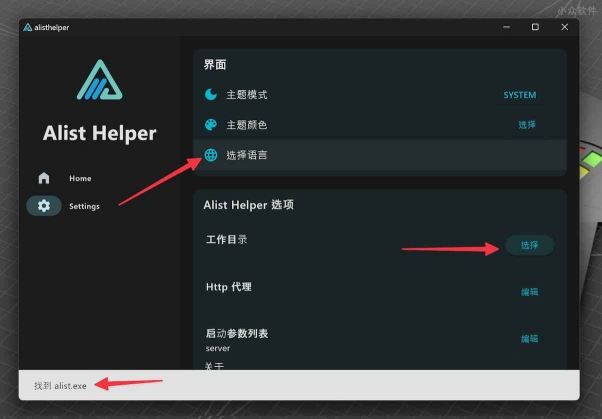Click the globe icon beside 选择语言

coord(211,155)
